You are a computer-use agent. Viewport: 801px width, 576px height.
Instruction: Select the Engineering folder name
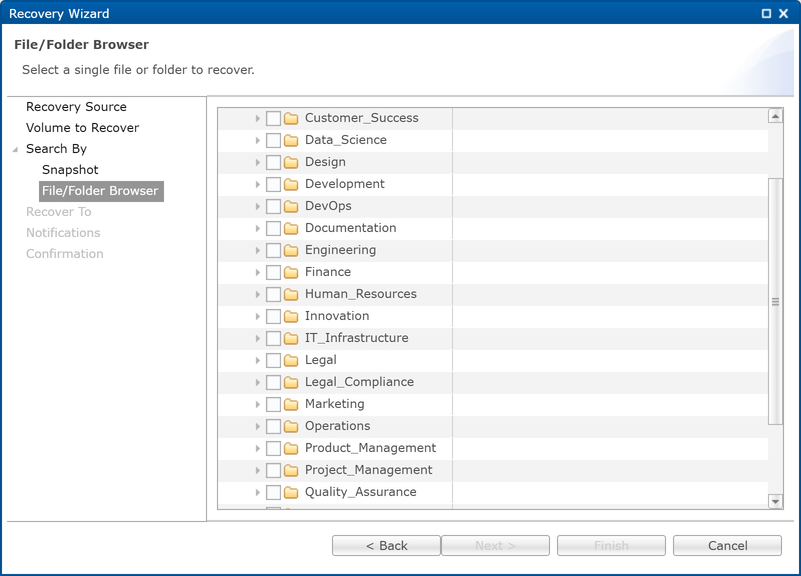point(340,250)
